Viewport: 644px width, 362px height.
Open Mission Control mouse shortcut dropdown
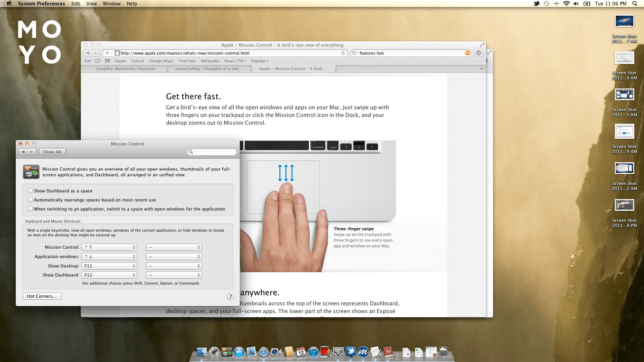click(x=174, y=247)
